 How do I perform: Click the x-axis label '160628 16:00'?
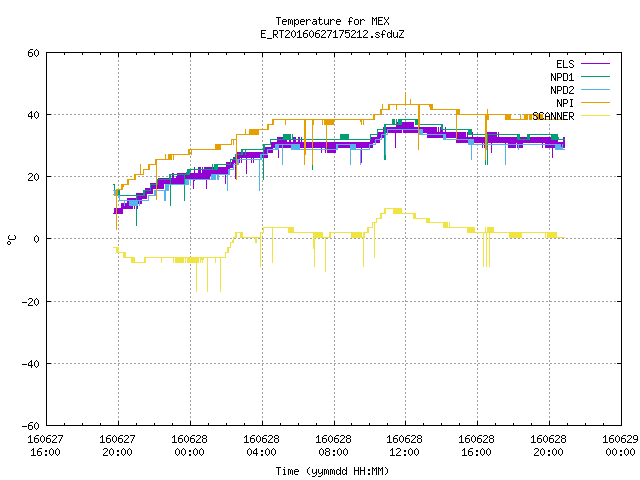(476, 445)
